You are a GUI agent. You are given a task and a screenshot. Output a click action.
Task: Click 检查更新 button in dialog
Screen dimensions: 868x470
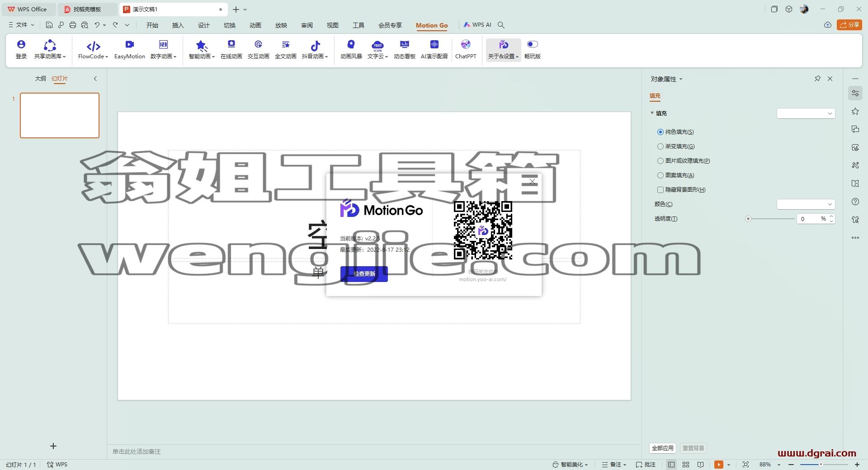point(364,274)
